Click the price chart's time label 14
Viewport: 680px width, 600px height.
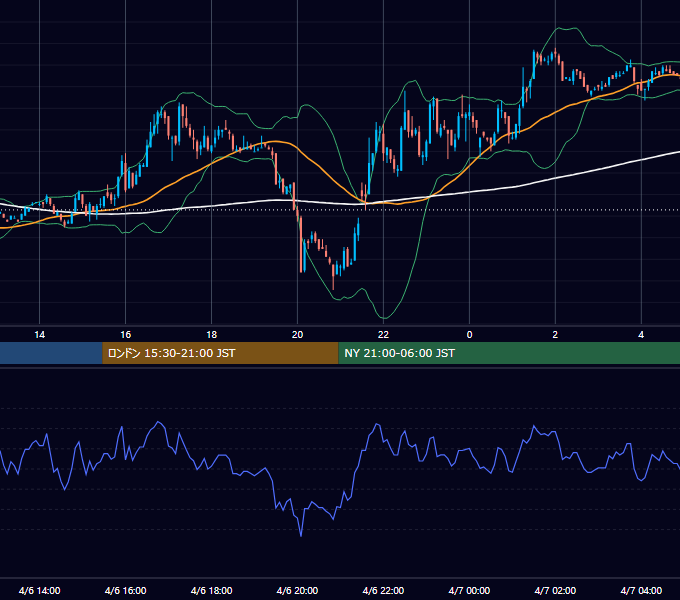pyautogui.click(x=39, y=335)
